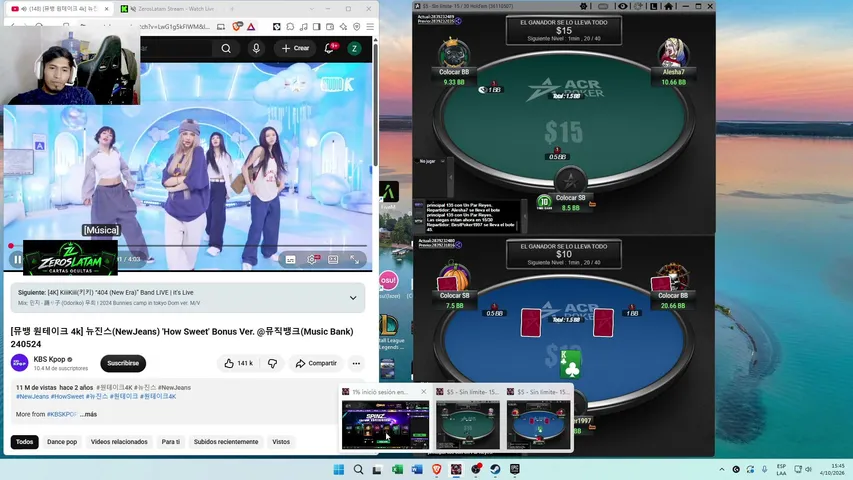Switch YouTube player to theater mode
Image resolution: width=853 pixels, height=480 pixels.
pyautogui.click(x=333, y=260)
